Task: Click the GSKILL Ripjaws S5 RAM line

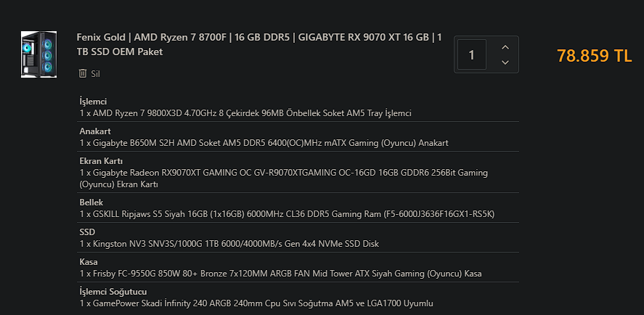Action: pos(287,214)
